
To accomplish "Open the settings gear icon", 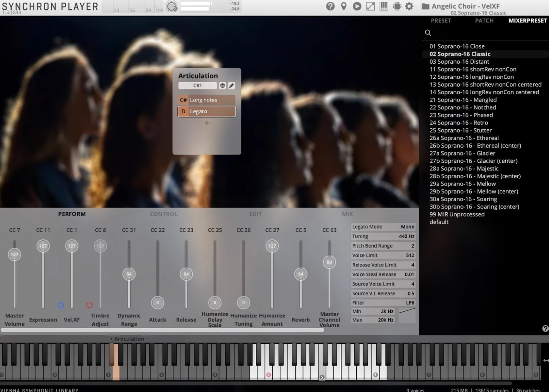I will [x=409, y=6].
